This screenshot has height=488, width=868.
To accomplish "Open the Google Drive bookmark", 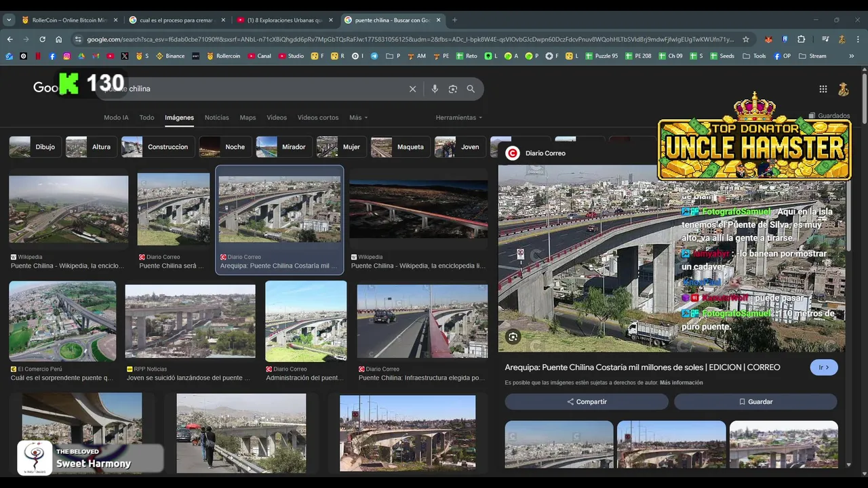I will (x=81, y=56).
